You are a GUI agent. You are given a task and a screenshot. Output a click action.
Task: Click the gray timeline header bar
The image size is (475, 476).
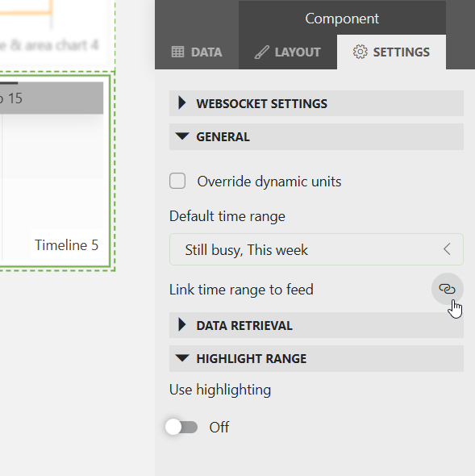pyautogui.click(x=52, y=98)
